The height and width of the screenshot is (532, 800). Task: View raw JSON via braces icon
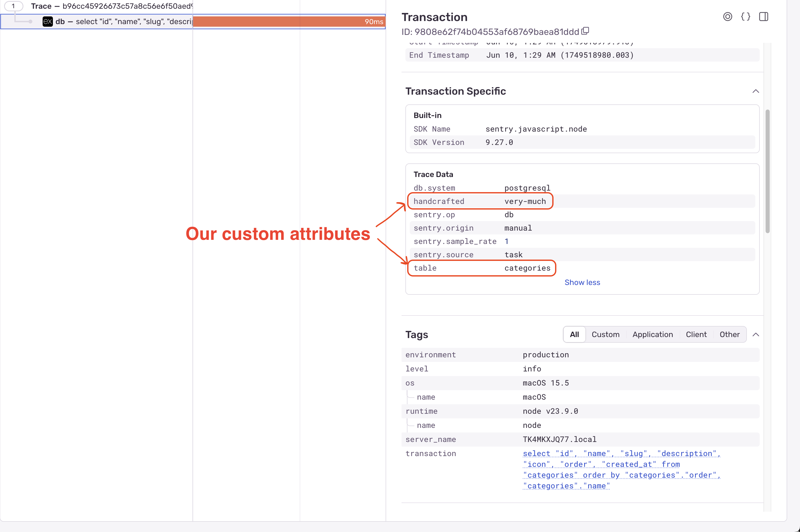[x=745, y=17]
